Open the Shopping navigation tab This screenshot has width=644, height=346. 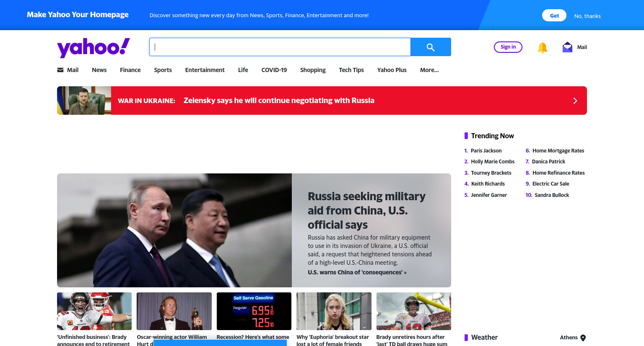313,70
